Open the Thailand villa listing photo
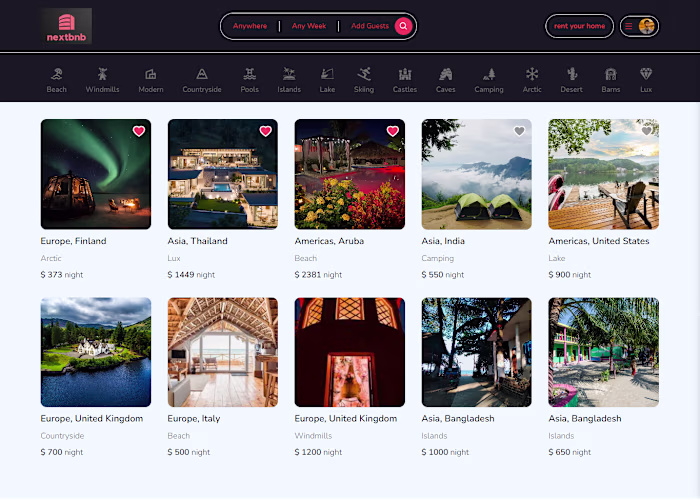Image resolution: width=700 pixels, height=500 pixels. [x=223, y=174]
